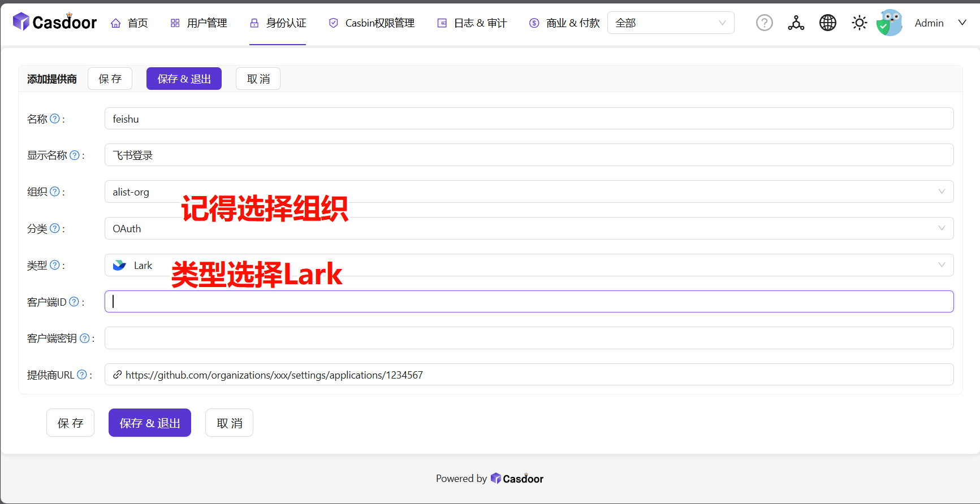Open 商业 & 付款 menu
980x504 pixels.
(564, 23)
